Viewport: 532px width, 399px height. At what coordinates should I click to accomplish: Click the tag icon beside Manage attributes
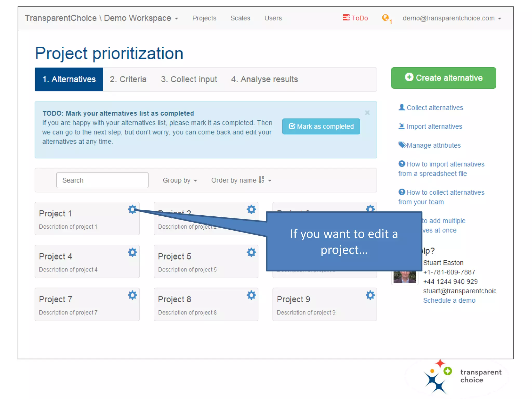[x=402, y=145]
